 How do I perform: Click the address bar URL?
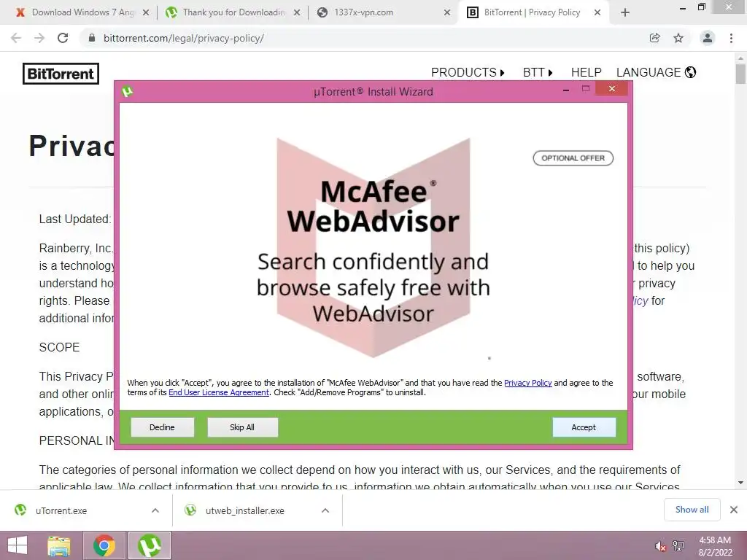point(184,38)
